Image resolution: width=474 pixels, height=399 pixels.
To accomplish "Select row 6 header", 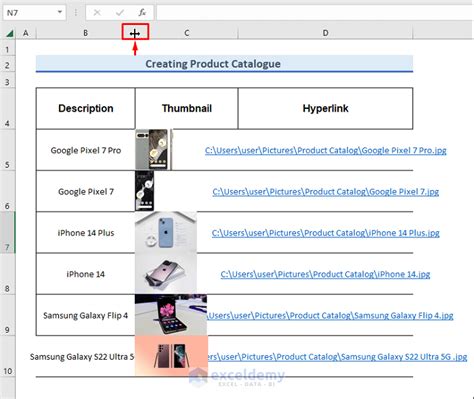I will [7, 191].
